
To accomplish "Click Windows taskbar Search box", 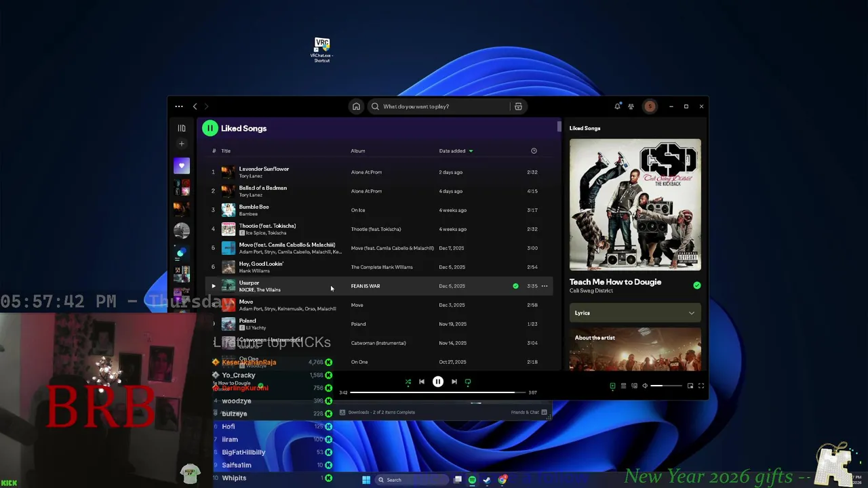I will click(412, 480).
